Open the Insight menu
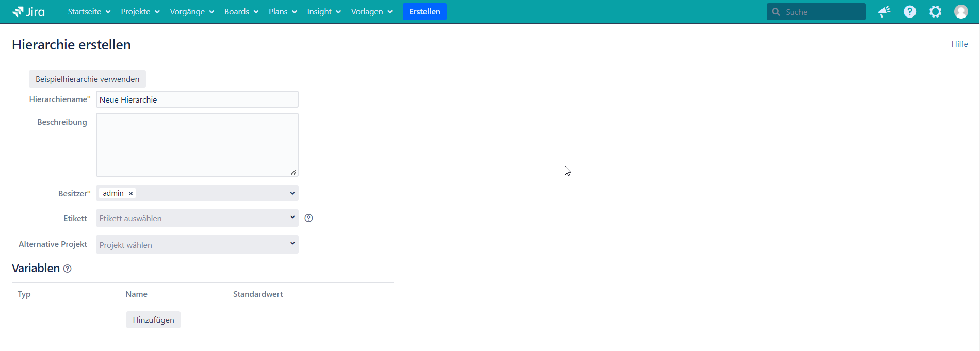Image resolution: width=980 pixels, height=351 pixels. [x=323, y=12]
